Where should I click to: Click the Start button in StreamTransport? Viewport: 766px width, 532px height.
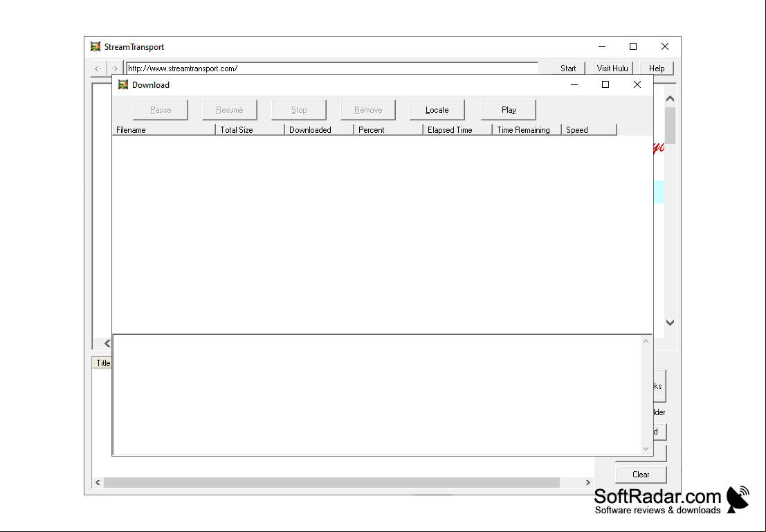[568, 68]
